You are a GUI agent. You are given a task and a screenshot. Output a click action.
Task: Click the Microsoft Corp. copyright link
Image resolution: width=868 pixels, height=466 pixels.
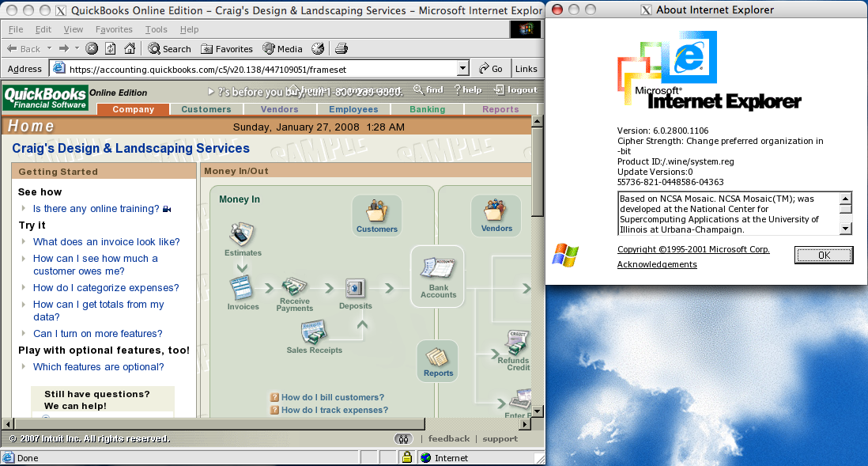(x=693, y=249)
